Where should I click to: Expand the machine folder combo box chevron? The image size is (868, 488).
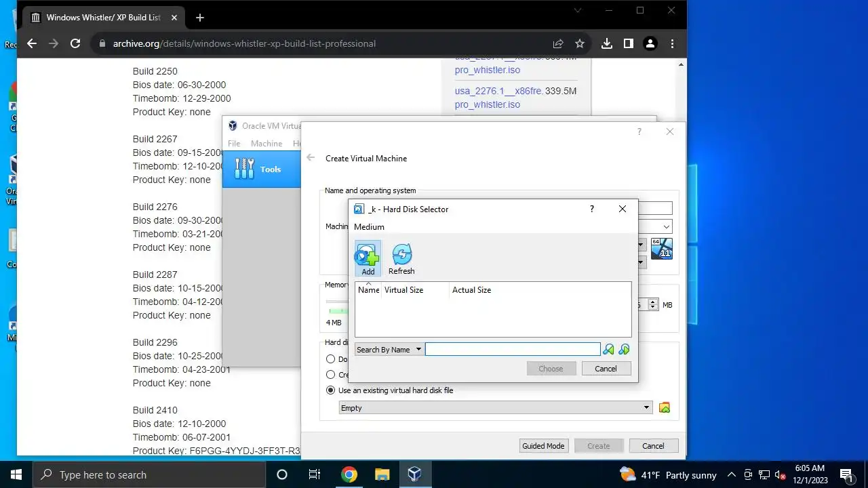[x=667, y=226]
